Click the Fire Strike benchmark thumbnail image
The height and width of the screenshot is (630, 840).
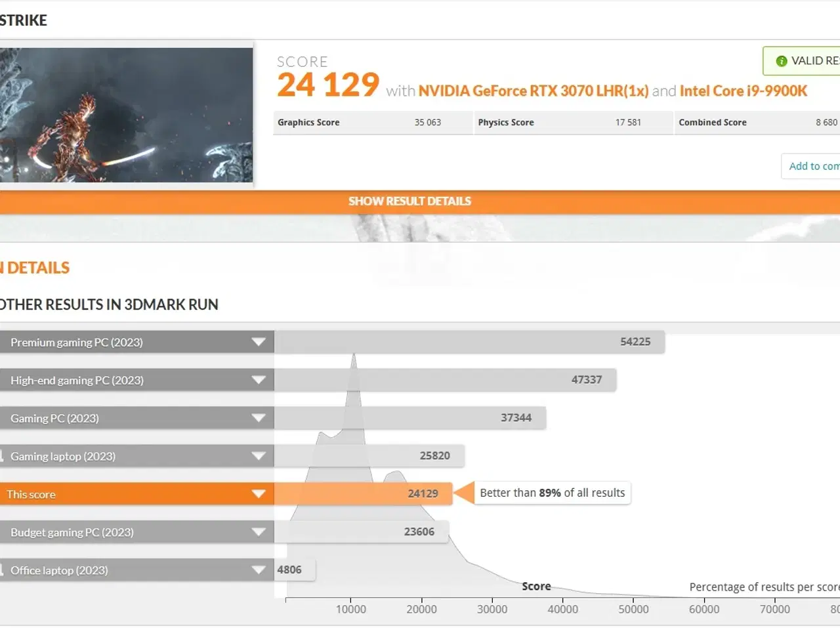click(x=126, y=115)
